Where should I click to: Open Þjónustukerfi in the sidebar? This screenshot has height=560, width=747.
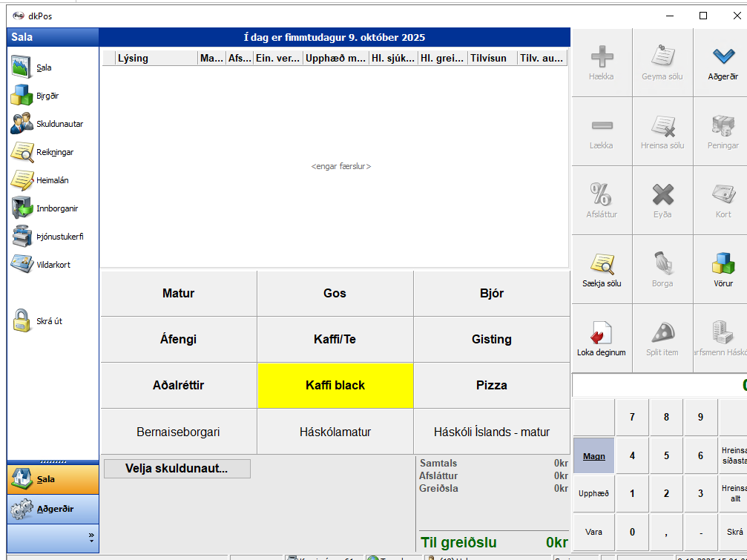coord(22,237)
